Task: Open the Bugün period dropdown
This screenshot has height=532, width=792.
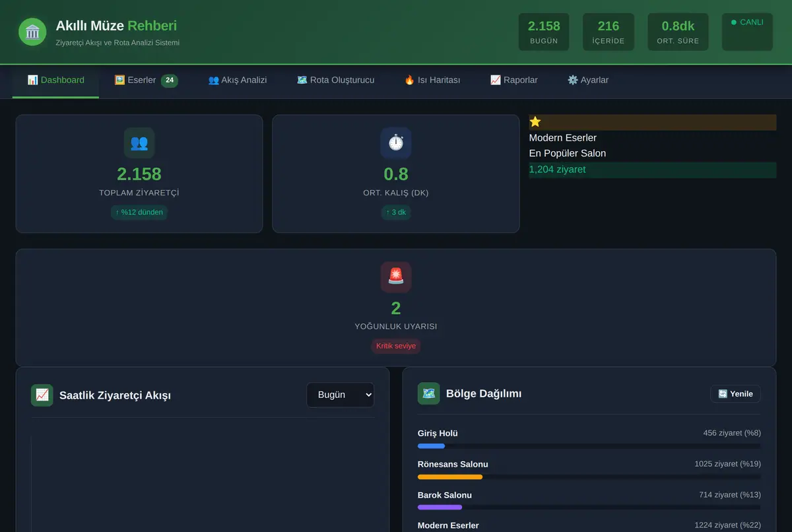Action: [340, 395]
